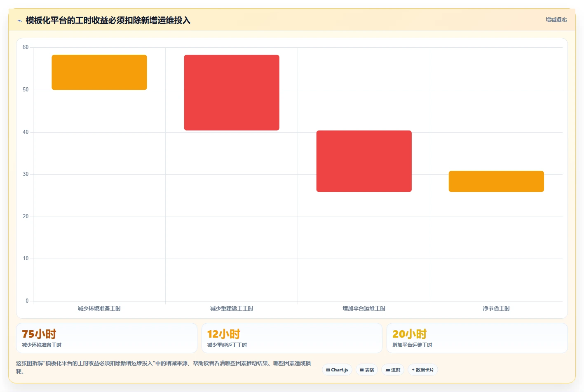Click the red bar for 增加平台运维工时
Image resolution: width=584 pixels, height=392 pixels.
(x=364, y=161)
